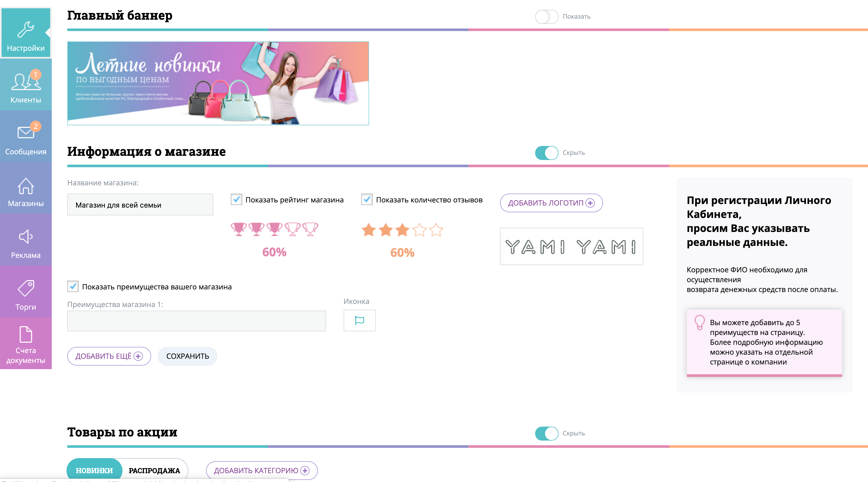868x482 pixels.
Task: Toggle the Товары по акции switch
Action: [x=547, y=433]
